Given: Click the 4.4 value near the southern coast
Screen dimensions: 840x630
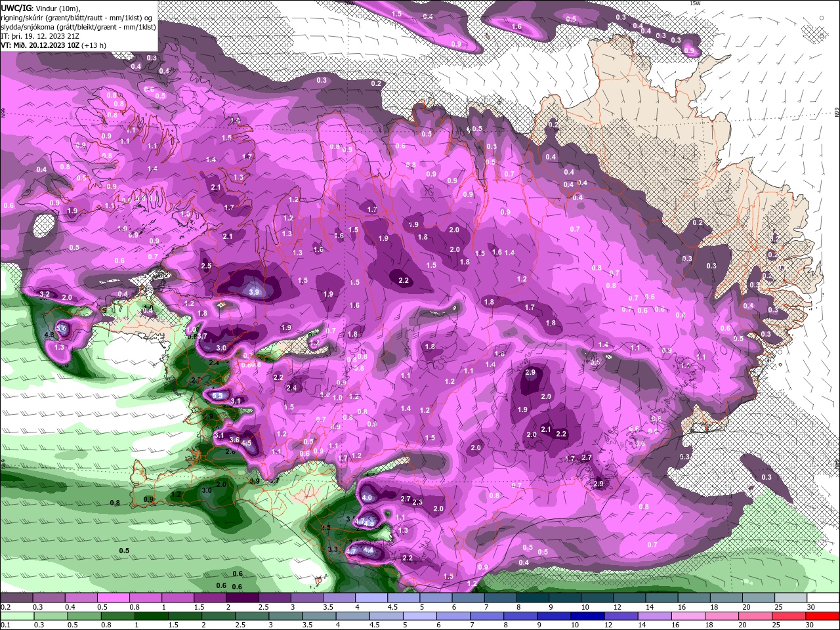Looking at the screenshot, I should pyautogui.click(x=368, y=550).
